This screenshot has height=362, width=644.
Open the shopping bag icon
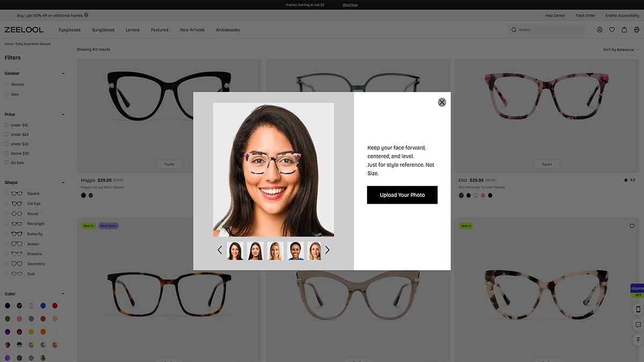pos(624,30)
